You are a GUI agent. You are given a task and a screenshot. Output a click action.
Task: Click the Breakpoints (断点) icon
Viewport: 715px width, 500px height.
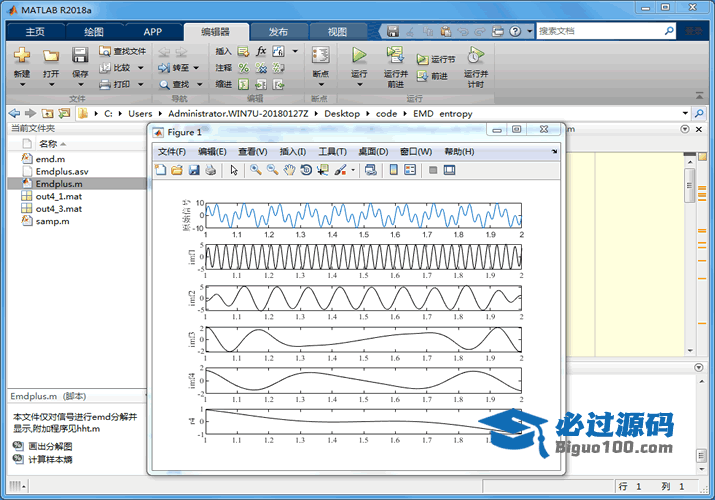[321, 56]
